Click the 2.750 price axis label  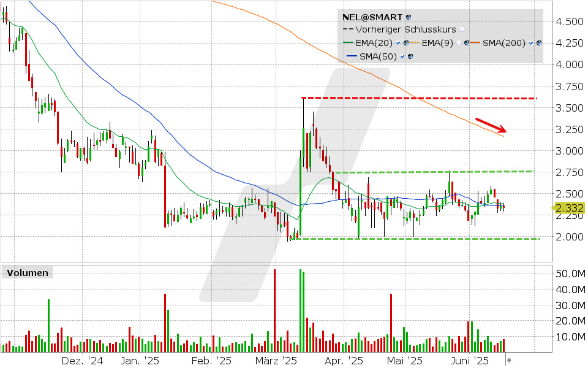point(569,172)
